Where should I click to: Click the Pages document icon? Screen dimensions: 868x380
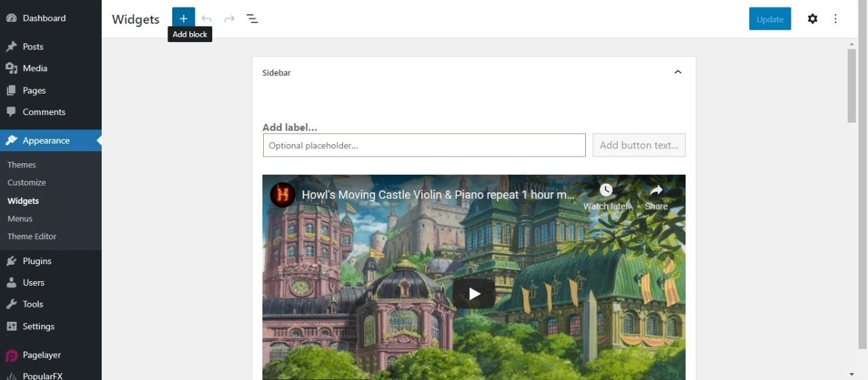[x=12, y=90]
